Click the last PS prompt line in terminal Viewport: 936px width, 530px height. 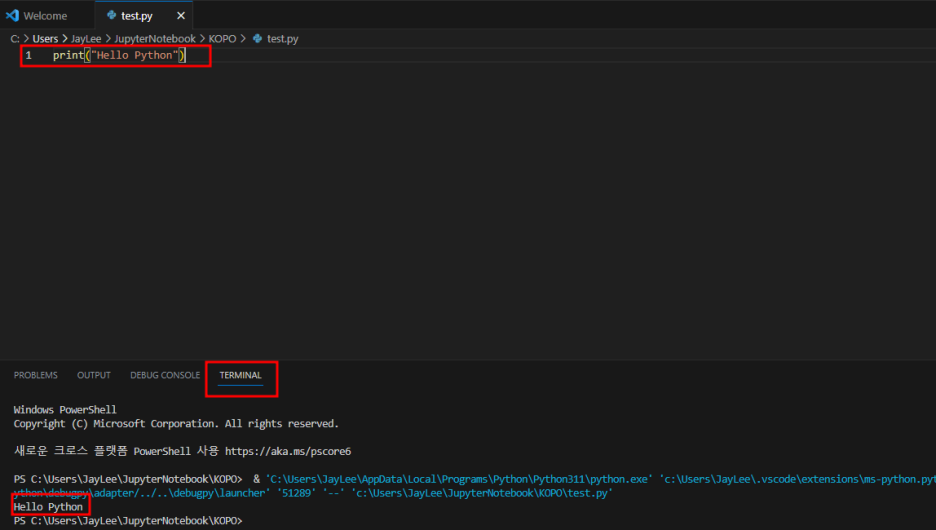[128, 521]
